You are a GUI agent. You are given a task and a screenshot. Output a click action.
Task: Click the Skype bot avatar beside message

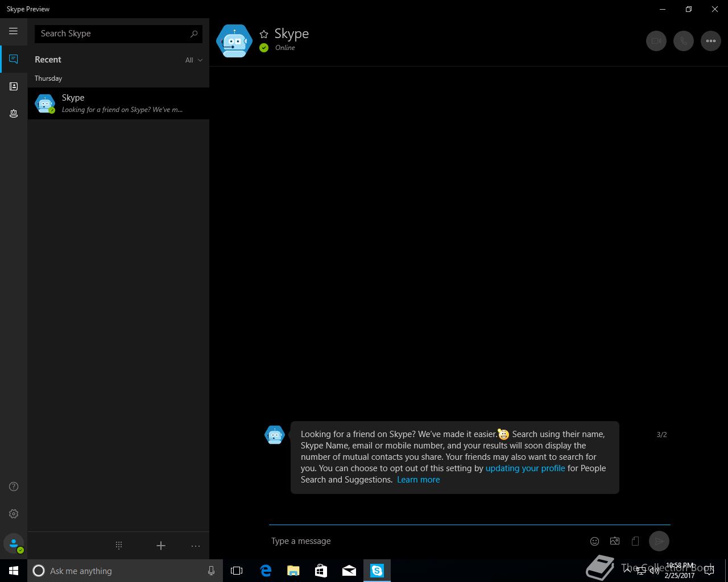(x=275, y=435)
